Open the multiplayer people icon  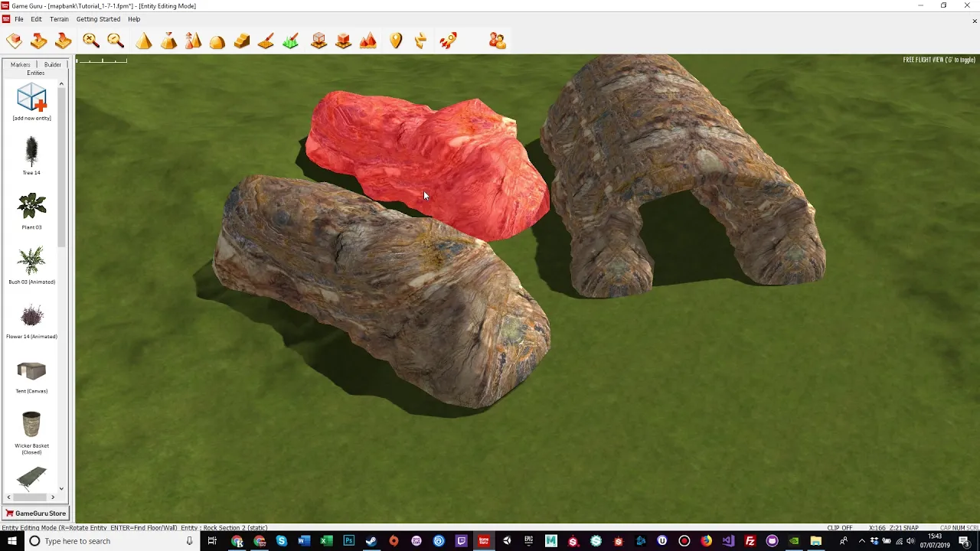click(x=498, y=41)
